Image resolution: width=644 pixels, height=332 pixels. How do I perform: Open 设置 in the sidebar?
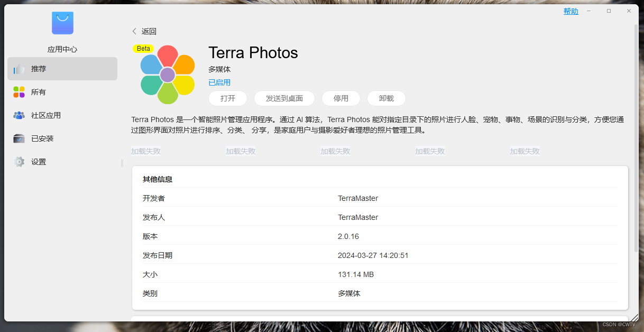(62, 162)
